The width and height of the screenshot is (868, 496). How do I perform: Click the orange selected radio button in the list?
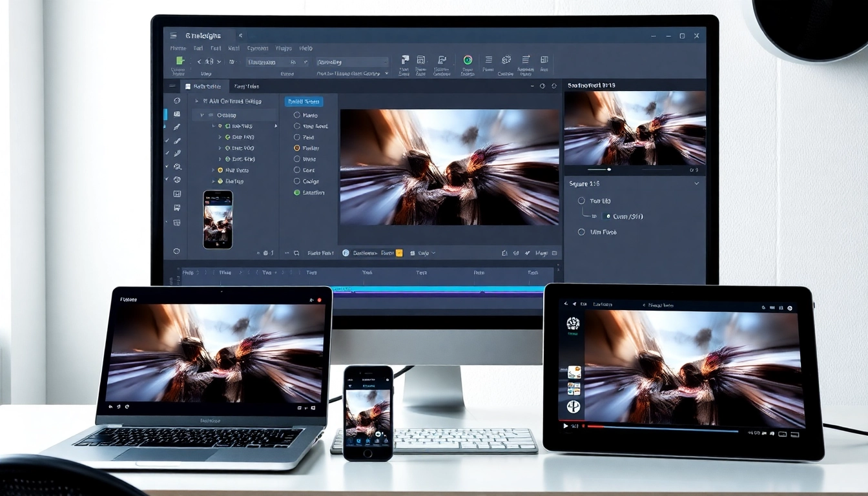click(x=297, y=148)
